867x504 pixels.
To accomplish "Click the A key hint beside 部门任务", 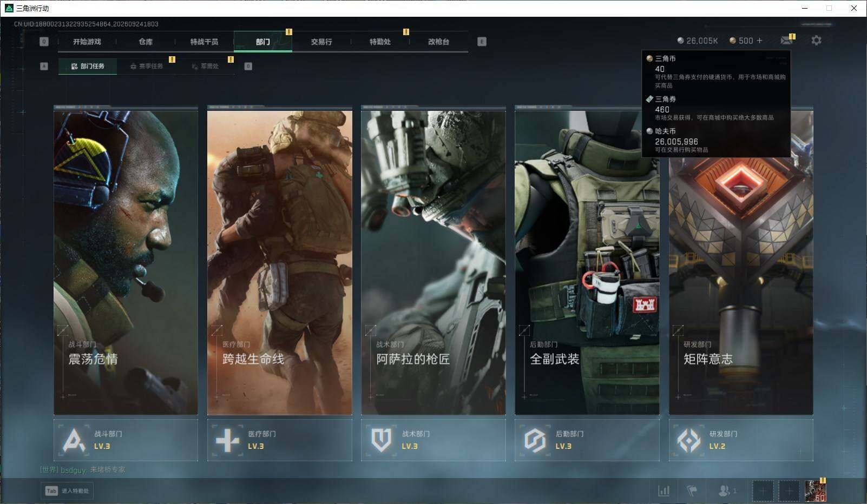I will (44, 66).
